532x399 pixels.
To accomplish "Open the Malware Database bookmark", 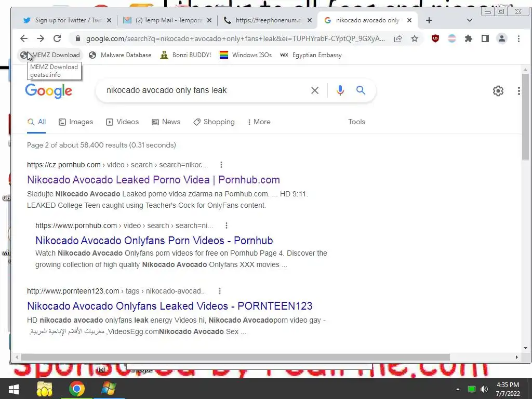I will (120, 55).
